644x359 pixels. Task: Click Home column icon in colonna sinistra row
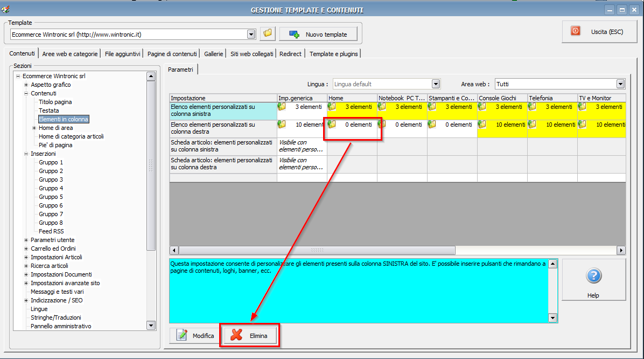pos(332,107)
